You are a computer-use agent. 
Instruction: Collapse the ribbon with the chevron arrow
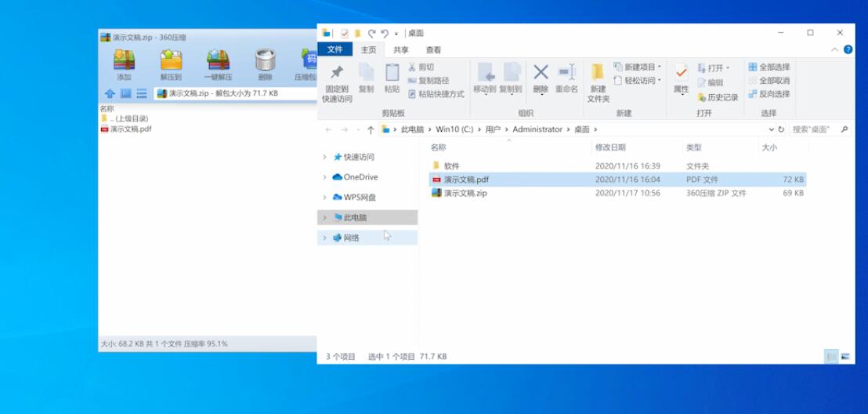835,50
